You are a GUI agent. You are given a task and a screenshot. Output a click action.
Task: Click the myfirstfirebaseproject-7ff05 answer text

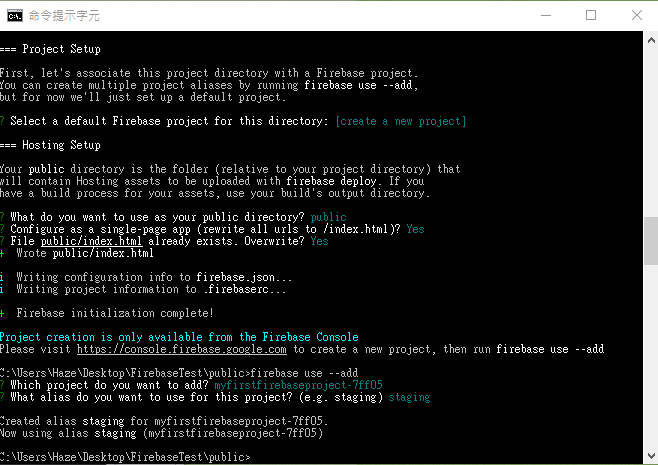(298, 385)
